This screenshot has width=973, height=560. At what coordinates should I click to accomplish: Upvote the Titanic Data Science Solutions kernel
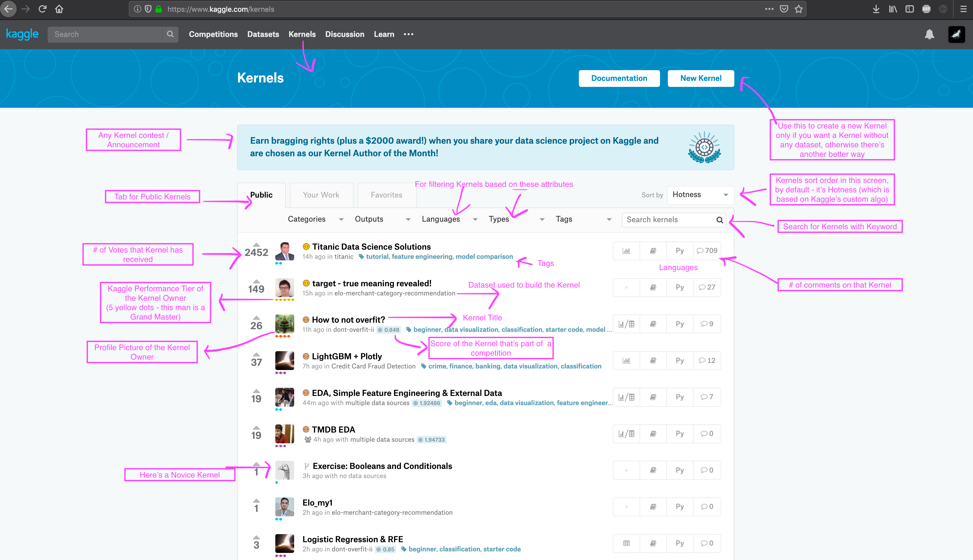pos(256,245)
